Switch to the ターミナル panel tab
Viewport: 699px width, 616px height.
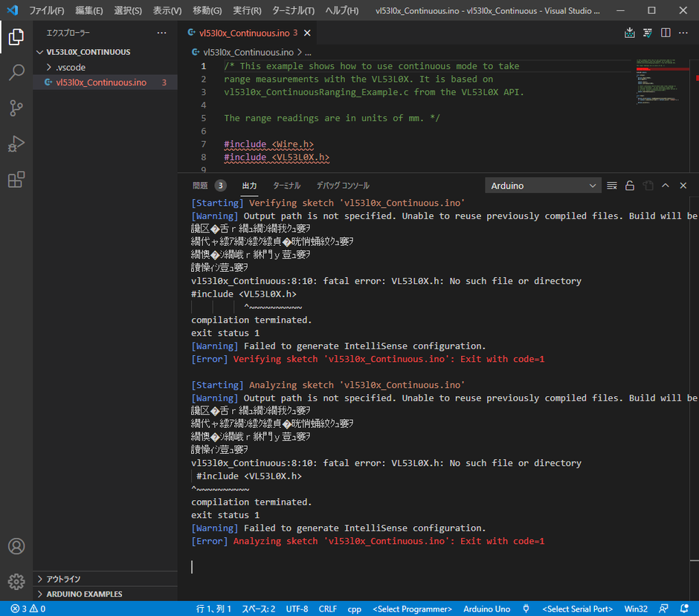tap(286, 186)
